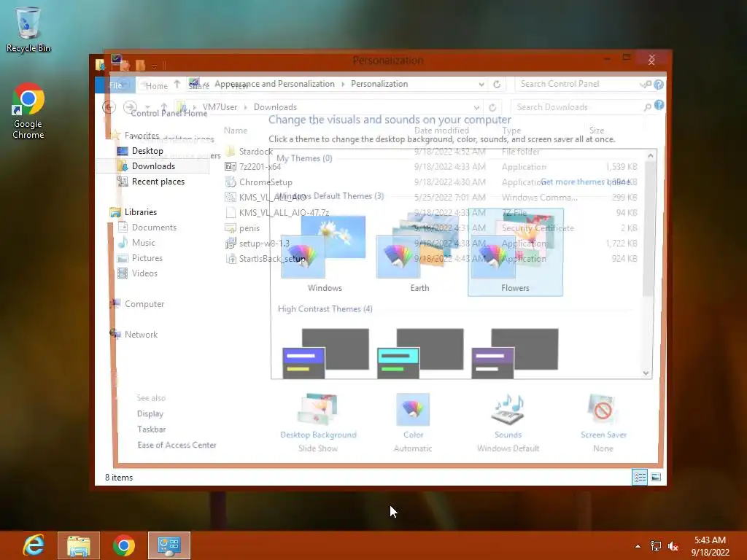Screen dimensions: 747x560
Task: Select Desktop in Explorer favorites
Action: 147,151
